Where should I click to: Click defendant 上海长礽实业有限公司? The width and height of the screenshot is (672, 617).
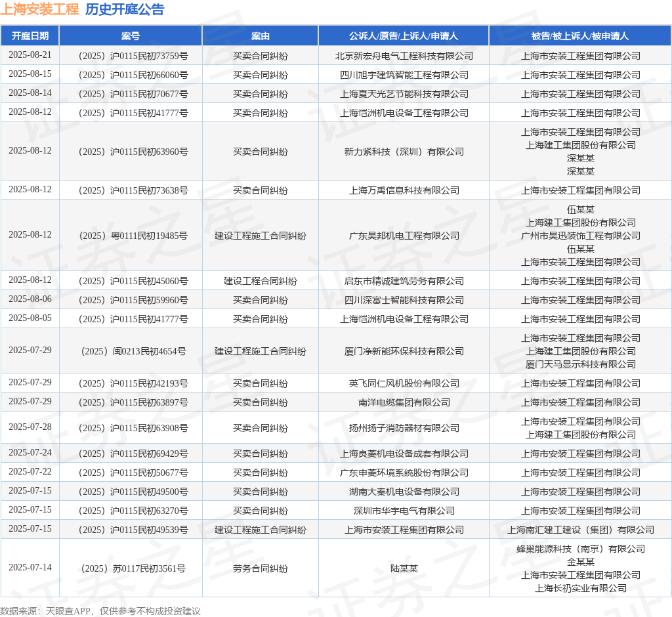point(580,588)
